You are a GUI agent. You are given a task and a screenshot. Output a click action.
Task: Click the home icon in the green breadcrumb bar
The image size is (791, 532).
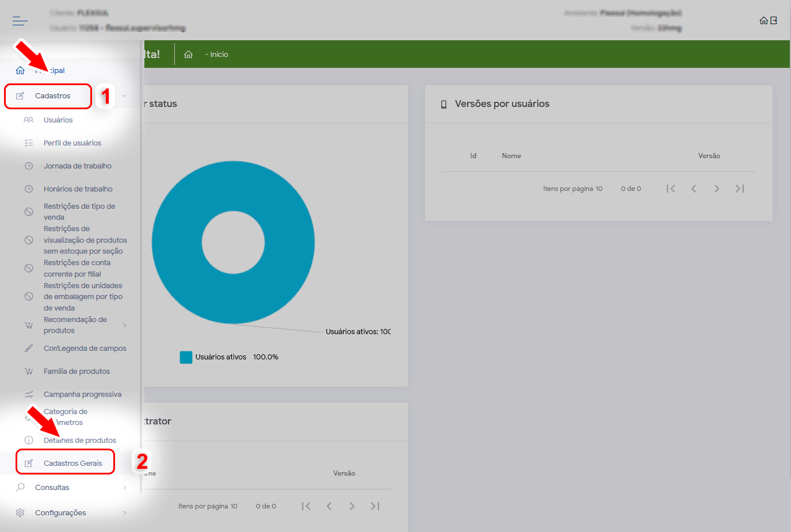[x=188, y=55]
